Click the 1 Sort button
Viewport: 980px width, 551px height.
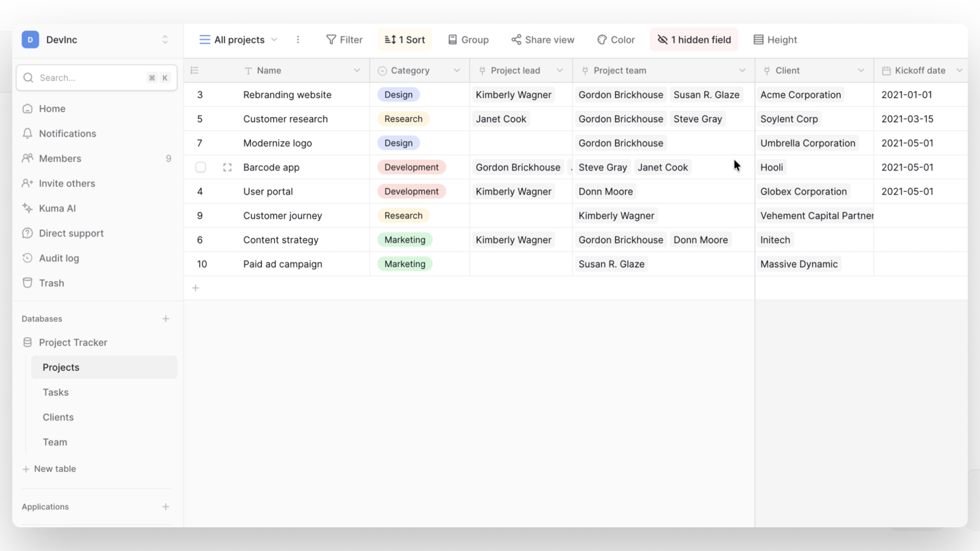[404, 40]
